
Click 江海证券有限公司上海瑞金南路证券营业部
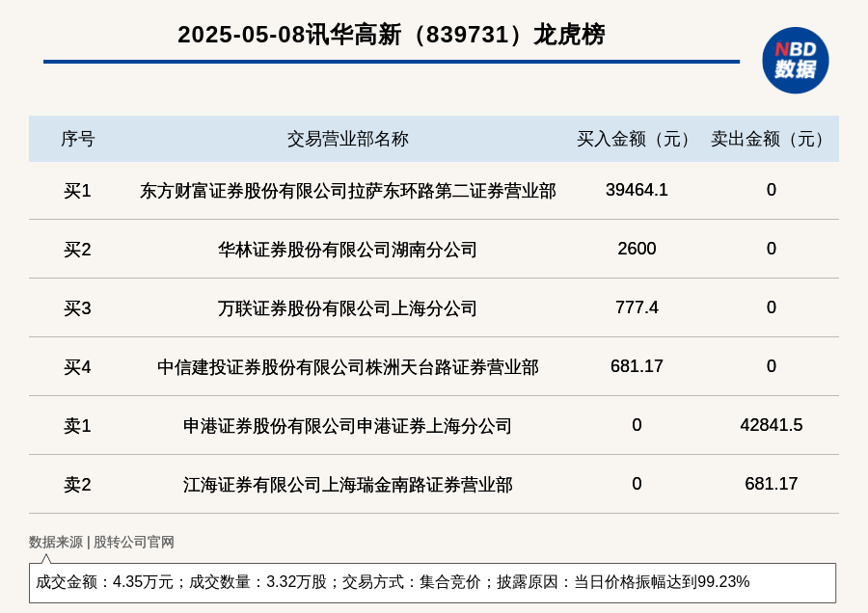click(x=347, y=484)
